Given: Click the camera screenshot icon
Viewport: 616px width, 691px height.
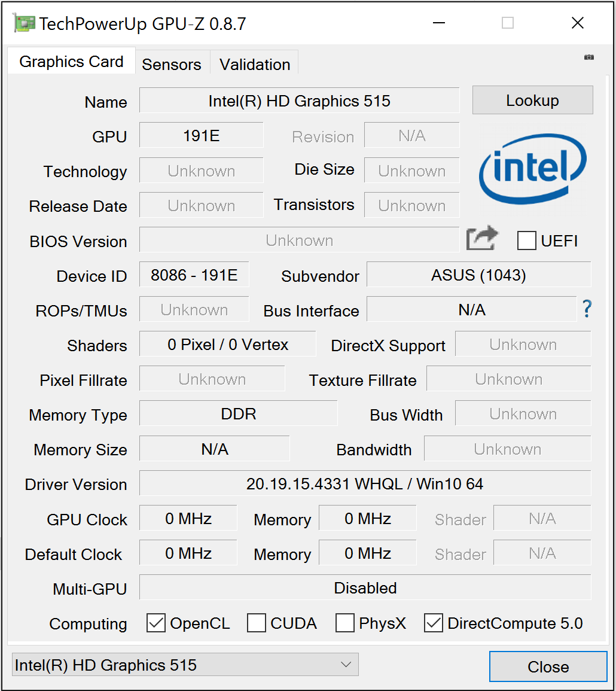Looking at the screenshot, I should coord(588,57).
